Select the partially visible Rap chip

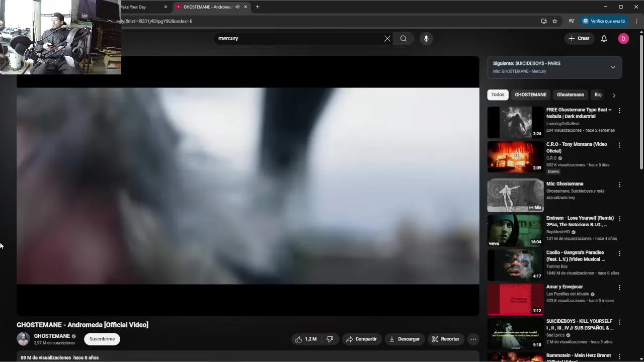[598, 95]
